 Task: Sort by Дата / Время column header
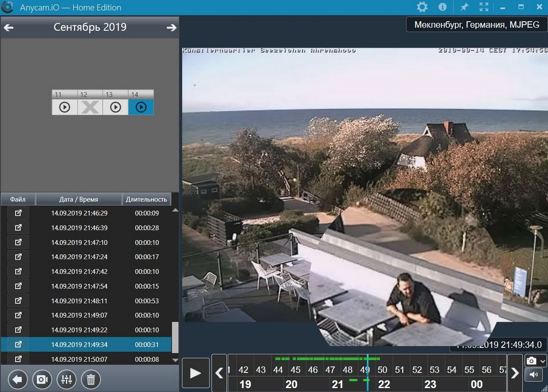coord(78,199)
